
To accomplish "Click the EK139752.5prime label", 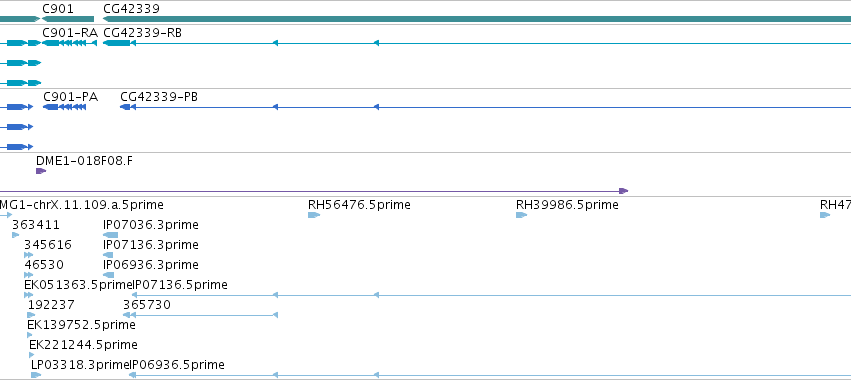I will pyautogui.click(x=81, y=325).
